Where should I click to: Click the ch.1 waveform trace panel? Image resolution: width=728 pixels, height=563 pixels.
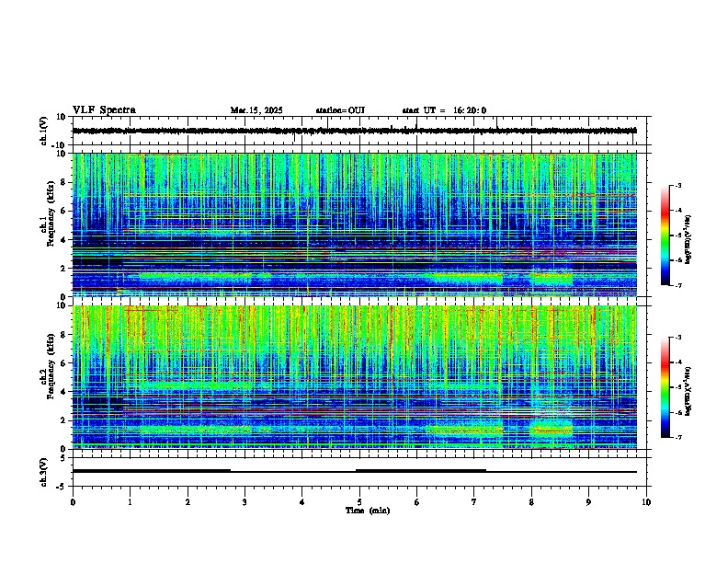tap(359, 131)
